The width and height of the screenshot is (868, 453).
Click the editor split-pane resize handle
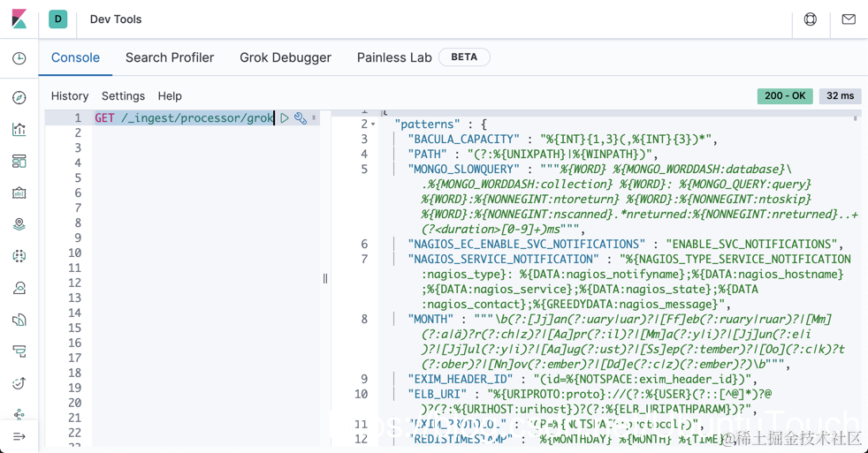325,279
